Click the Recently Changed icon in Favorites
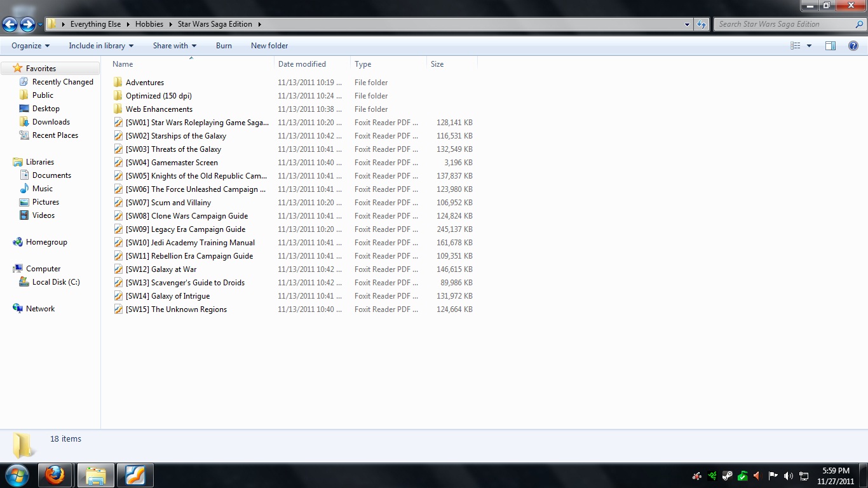The height and width of the screenshot is (488, 868). coord(24,82)
